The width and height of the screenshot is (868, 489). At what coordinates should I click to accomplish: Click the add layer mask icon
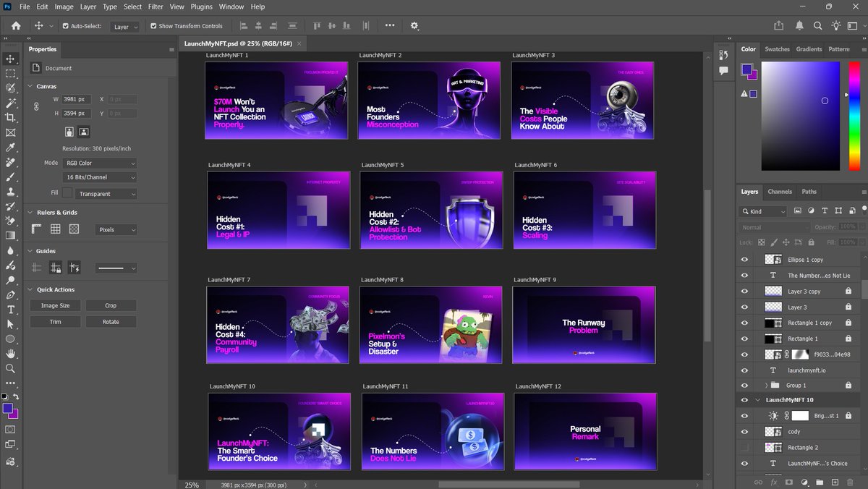click(788, 482)
